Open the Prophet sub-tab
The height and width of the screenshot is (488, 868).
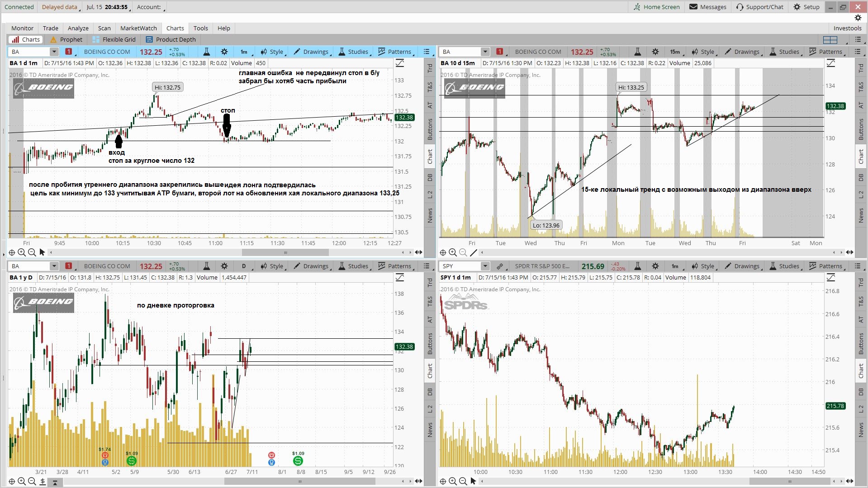[66, 40]
